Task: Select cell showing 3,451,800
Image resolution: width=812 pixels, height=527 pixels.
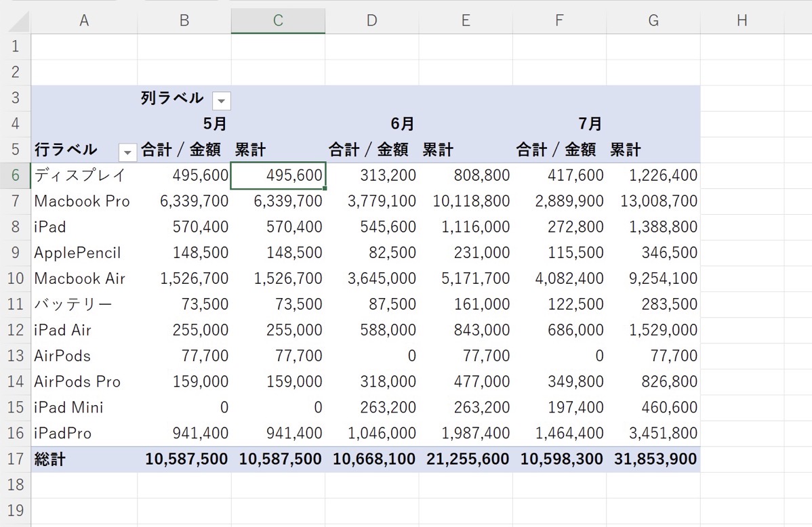Action: [x=653, y=434]
